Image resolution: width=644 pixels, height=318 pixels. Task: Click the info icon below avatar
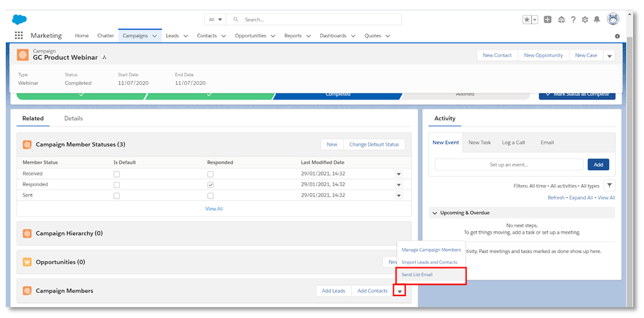(x=617, y=36)
